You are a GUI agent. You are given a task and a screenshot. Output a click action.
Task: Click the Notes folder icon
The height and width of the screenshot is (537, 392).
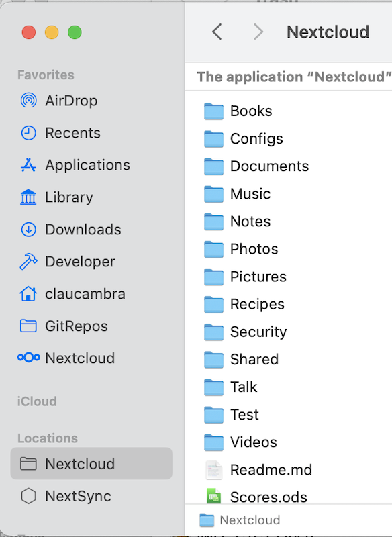[x=213, y=222]
